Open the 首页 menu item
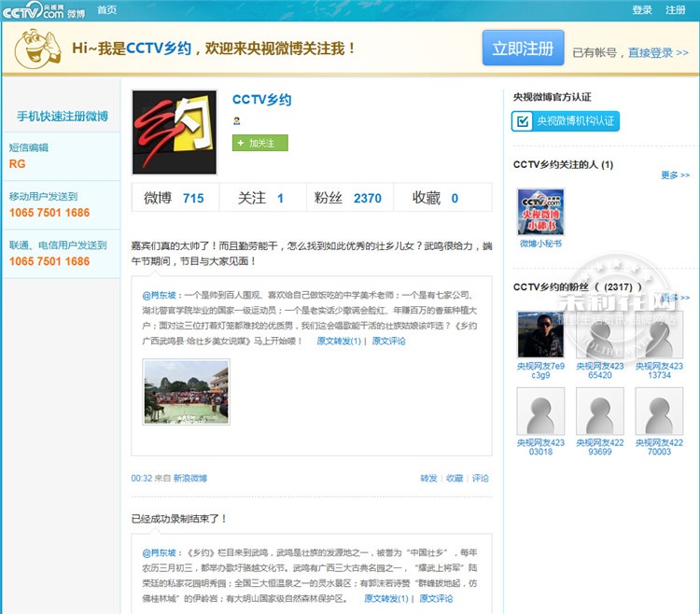This screenshot has height=614, width=700. (107, 10)
